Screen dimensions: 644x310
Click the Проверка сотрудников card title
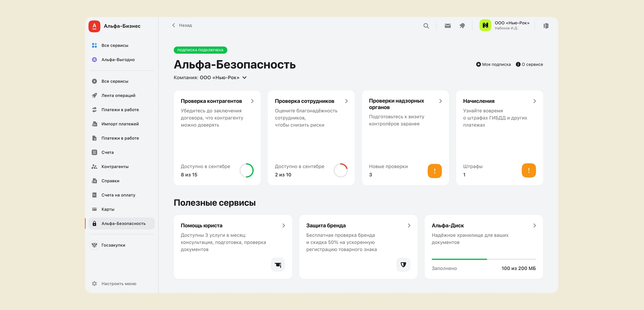pos(305,101)
